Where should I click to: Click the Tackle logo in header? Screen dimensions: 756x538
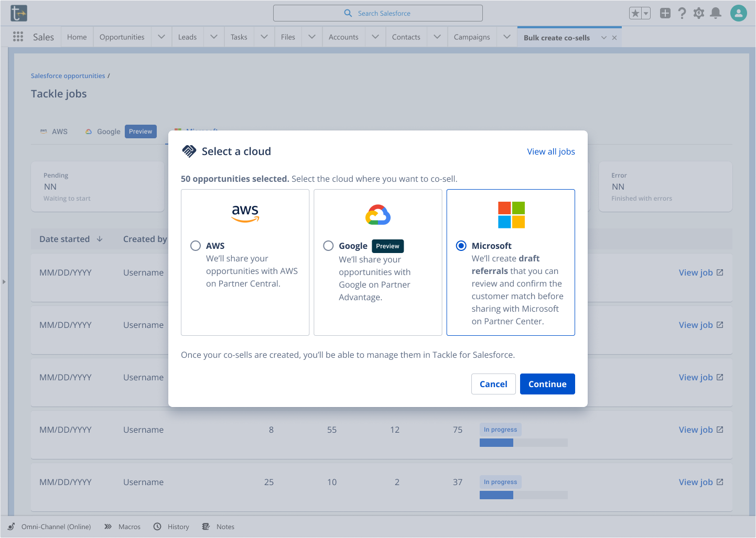coord(19,13)
